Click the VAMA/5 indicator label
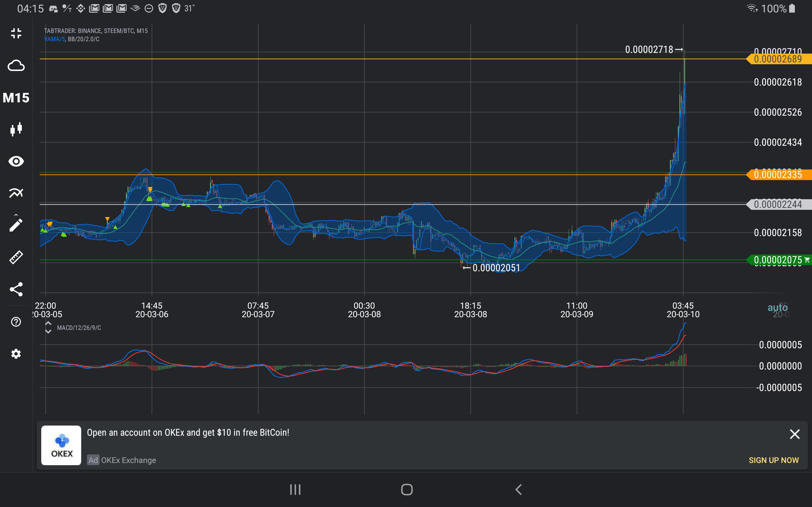Viewport: 812px width, 507px height. [54, 39]
